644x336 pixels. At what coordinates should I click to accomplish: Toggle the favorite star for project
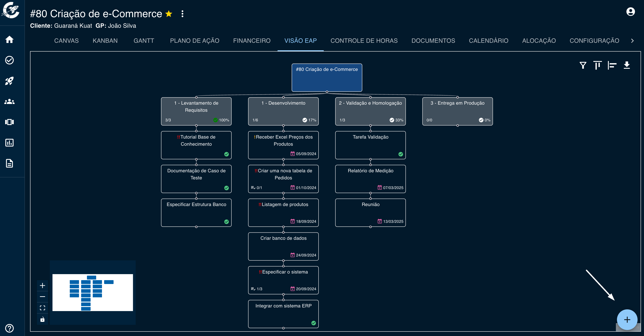coord(169,14)
